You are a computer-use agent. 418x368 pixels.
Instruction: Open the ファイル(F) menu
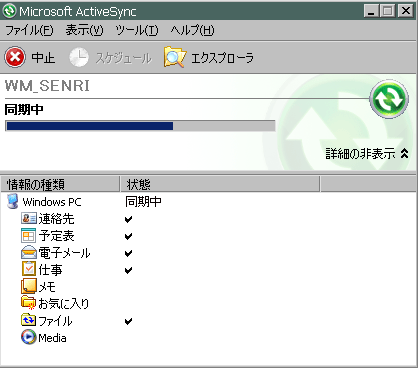[x=29, y=30]
